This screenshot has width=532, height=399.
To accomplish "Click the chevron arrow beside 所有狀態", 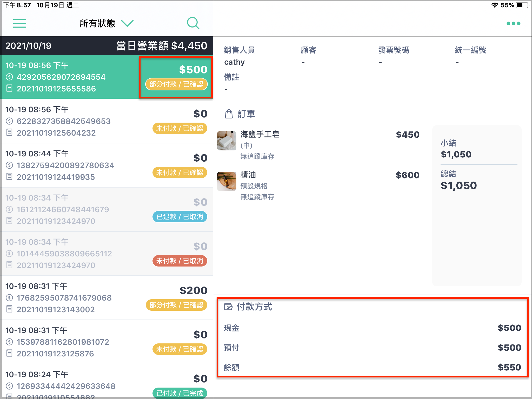I will [x=127, y=23].
